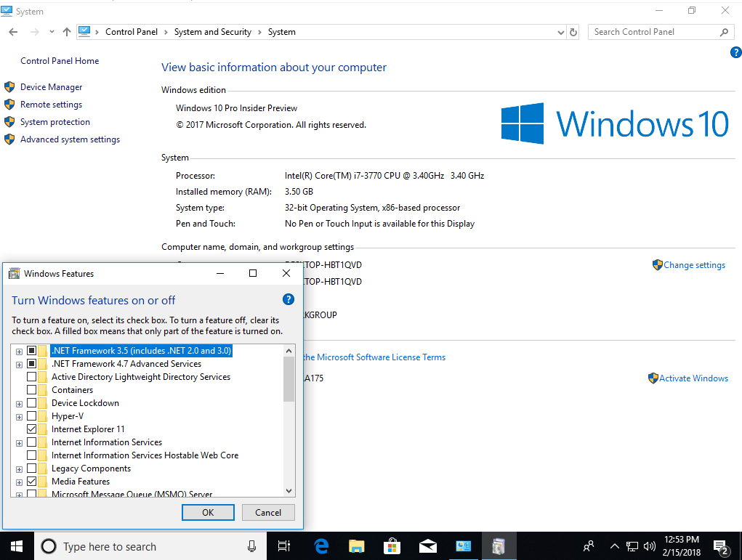Viewport: 742px width, 560px height.
Task: Open System protection link
Action: (55, 122)
